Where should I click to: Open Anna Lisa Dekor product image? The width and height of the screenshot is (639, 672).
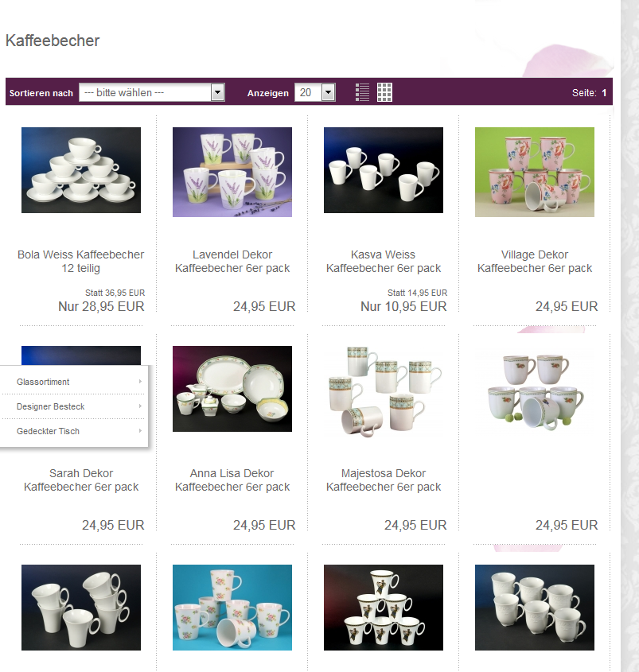232,389
